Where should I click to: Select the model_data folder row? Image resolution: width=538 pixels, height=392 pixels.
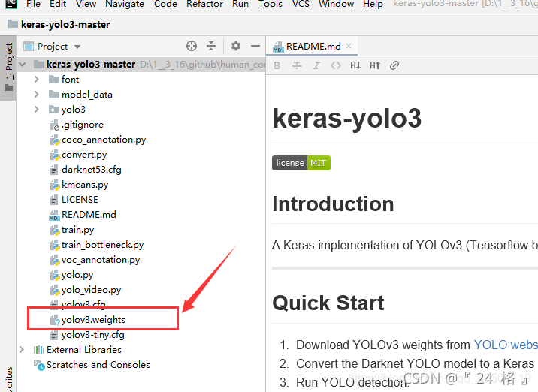[87, 95]
